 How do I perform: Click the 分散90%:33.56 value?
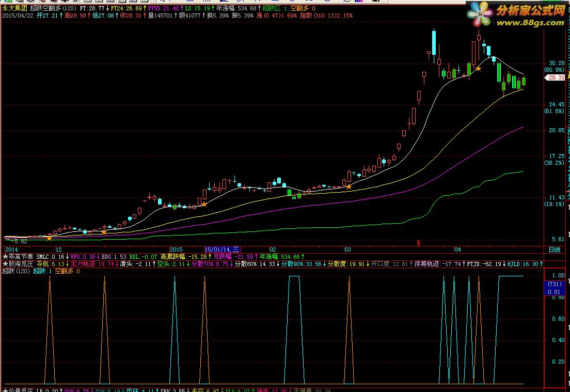302,264
